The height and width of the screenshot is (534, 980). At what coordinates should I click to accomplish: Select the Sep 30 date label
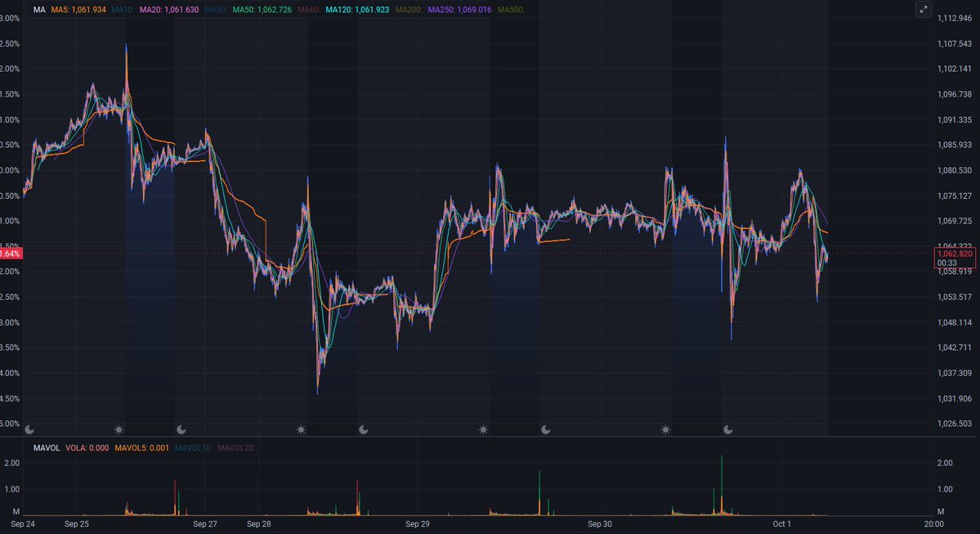600,524
